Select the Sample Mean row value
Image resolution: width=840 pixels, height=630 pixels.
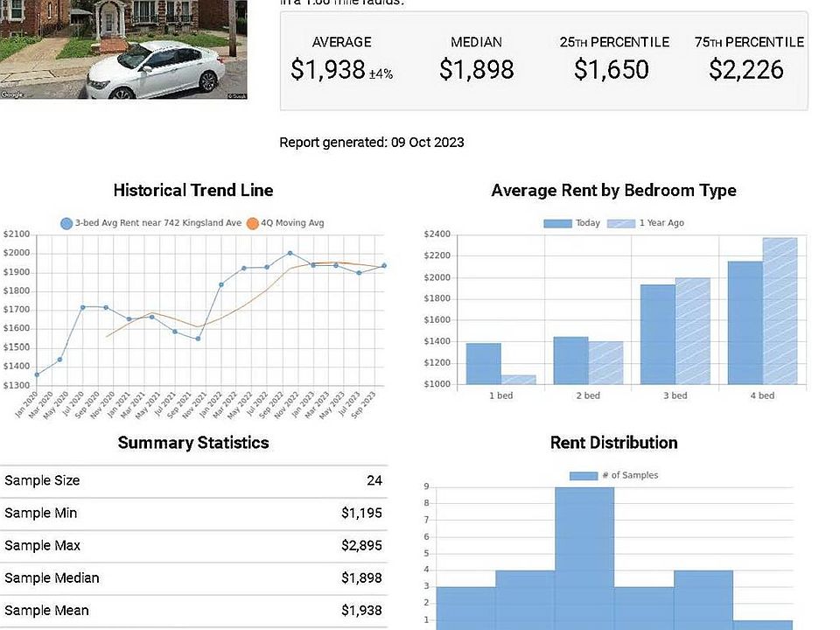tap(362, 610)
